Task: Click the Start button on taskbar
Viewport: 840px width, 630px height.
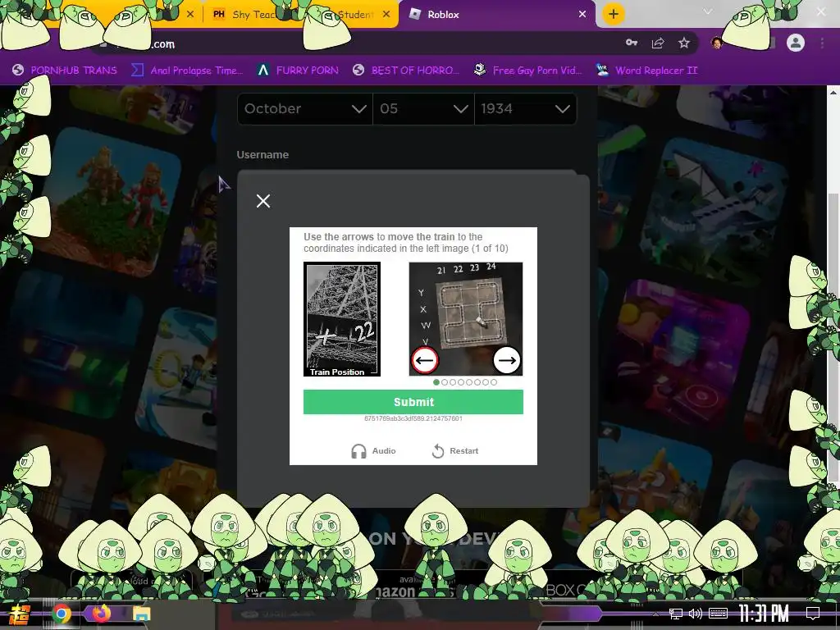Action: (21, 614)
